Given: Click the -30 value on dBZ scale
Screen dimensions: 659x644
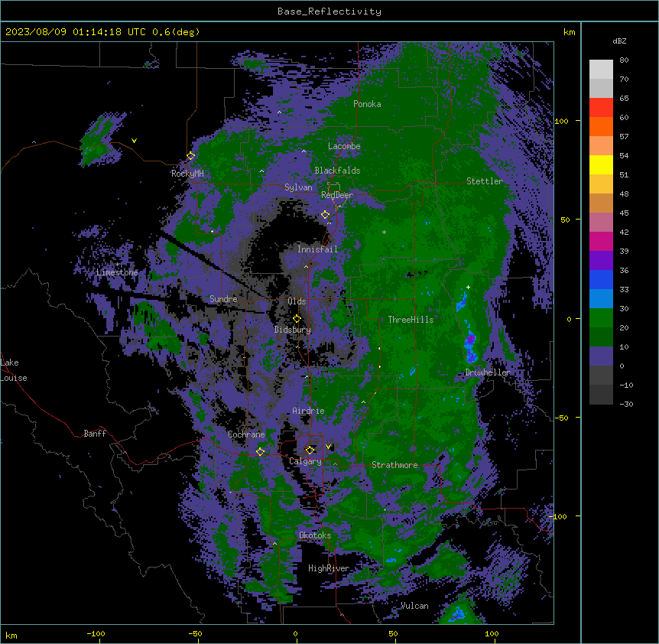Looking at the screenshot, I should (x=626, y=404).
